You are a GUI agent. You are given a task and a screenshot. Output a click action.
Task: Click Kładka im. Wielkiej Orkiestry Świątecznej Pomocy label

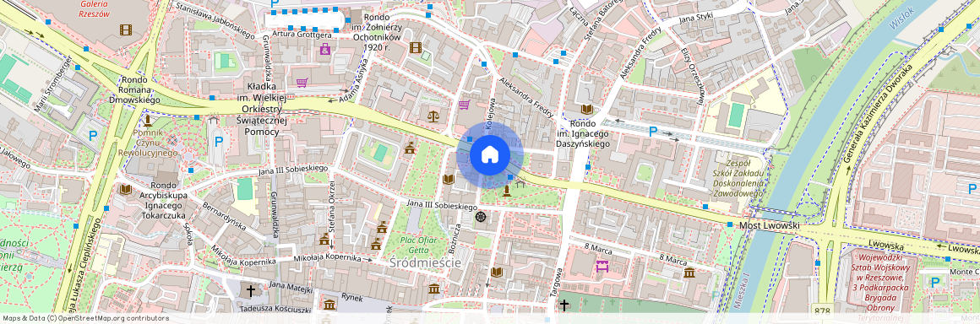click(262, 109)
